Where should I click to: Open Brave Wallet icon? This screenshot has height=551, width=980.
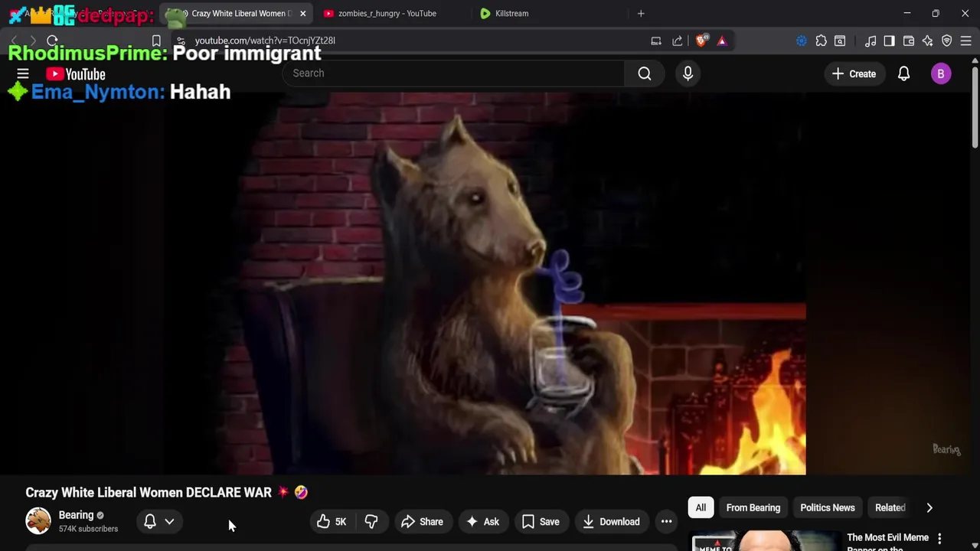[x=909, y=41]
